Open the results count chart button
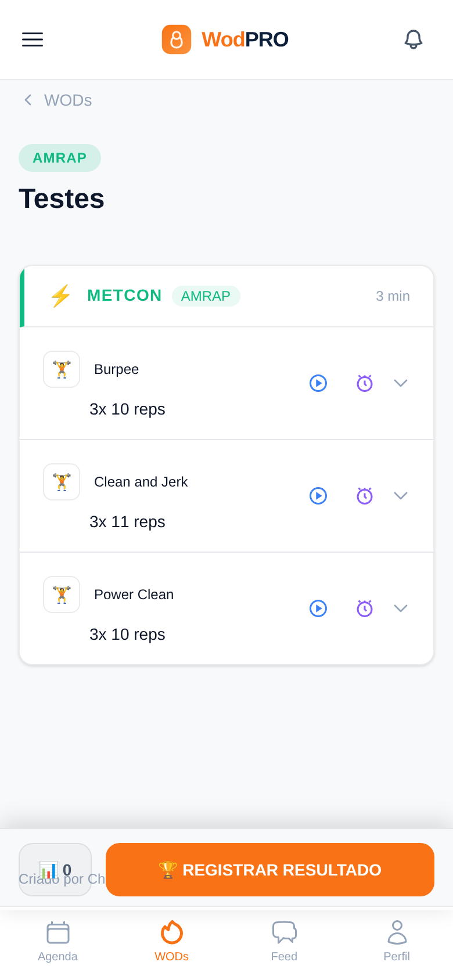Viewport: 453px width, 980px height. (x=55, y=870)
